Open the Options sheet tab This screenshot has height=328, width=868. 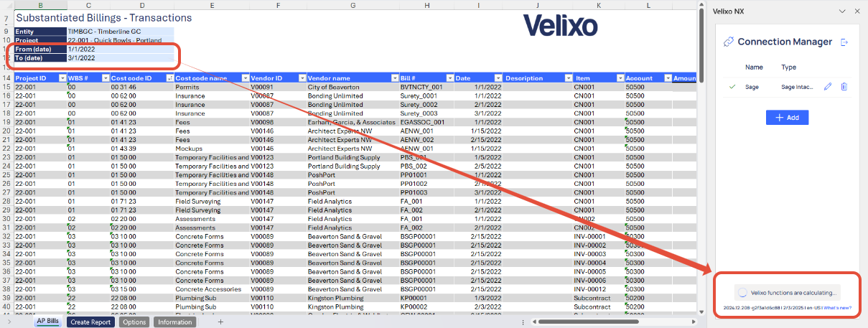pyautogui.click(x=134, y=322)
